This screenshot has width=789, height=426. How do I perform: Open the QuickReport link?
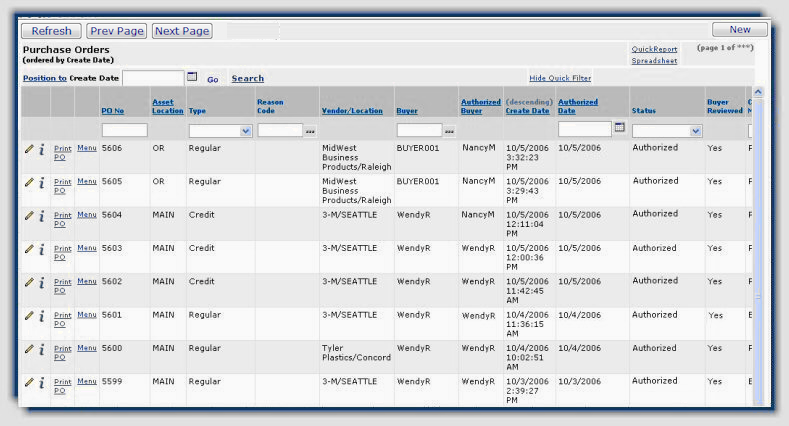click(654, 49)
